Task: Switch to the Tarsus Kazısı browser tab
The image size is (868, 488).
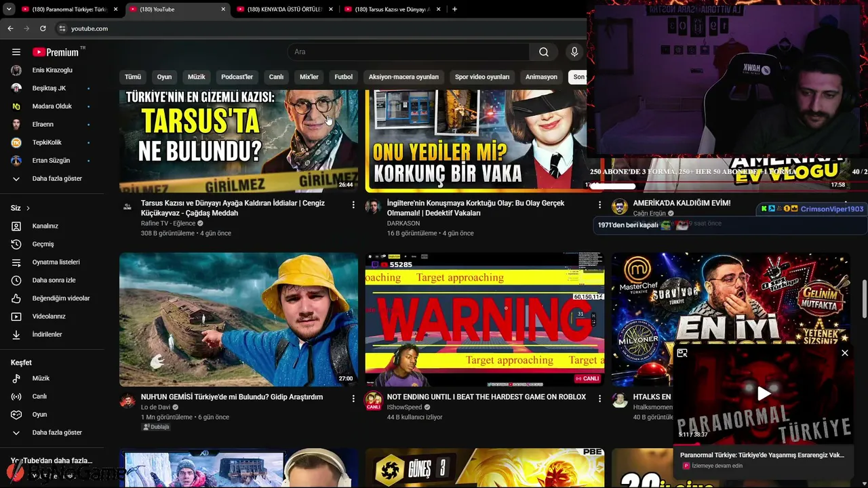Action: click(x=393, y=9)
